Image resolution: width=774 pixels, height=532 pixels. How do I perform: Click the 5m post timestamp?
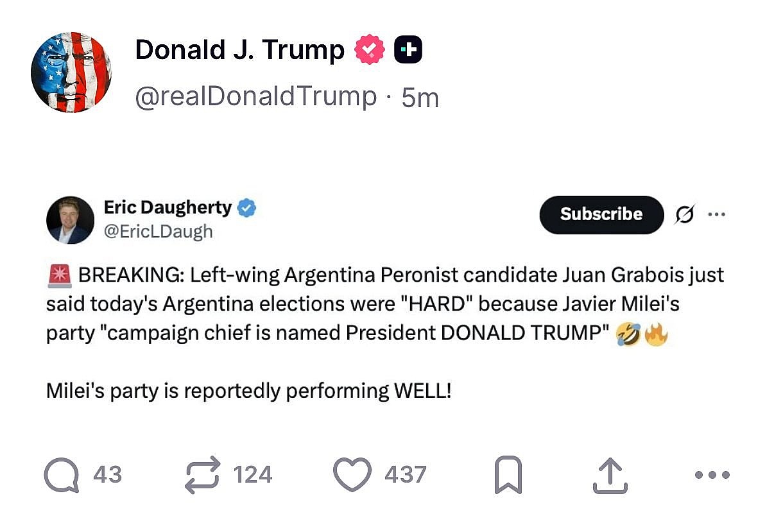tap(420, 98)
